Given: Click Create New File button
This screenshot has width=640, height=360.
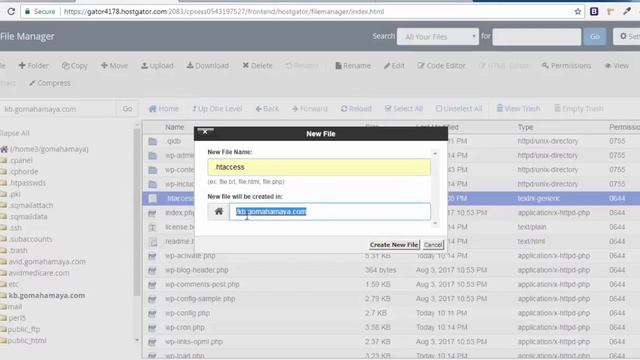Looking at the screenshot, I should click(x=394, y=245).
